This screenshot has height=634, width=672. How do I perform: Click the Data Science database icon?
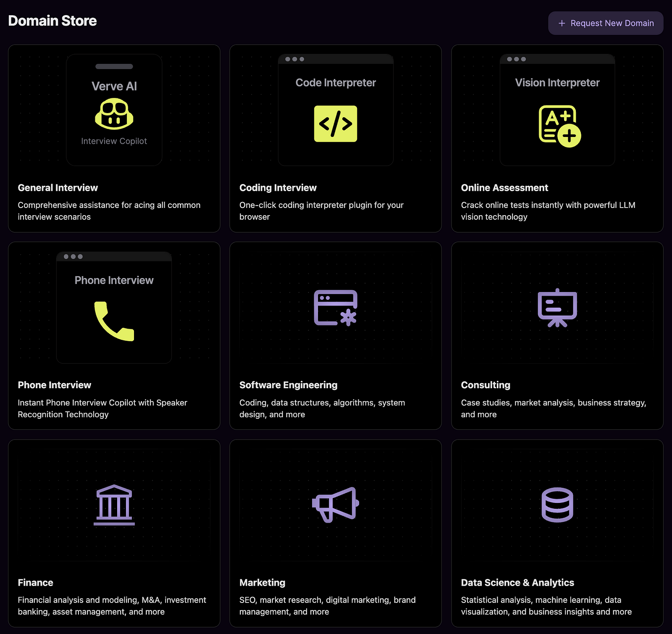(x=557, y=505)
